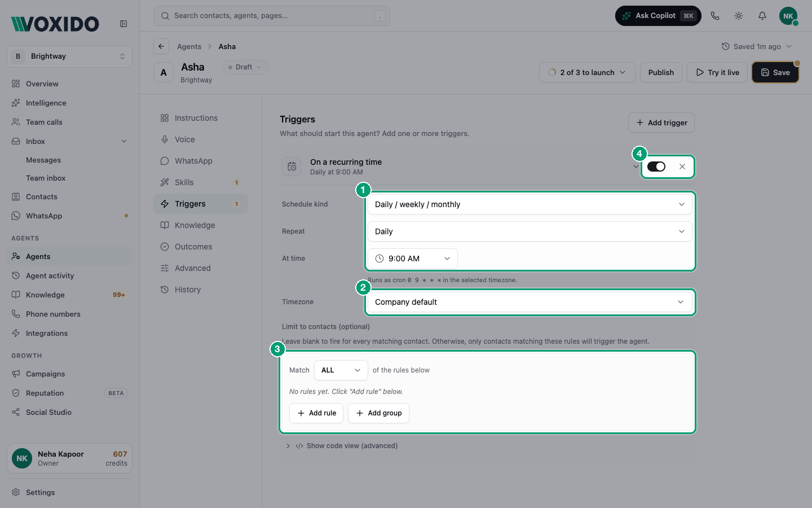
Task: Open the phone dialer icon
Action: [x=715, y=16]
